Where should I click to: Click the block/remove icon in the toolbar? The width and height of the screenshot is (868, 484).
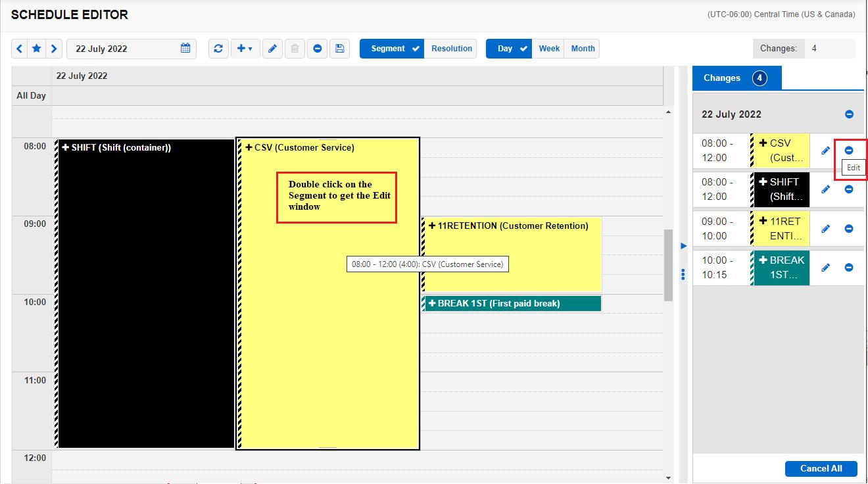[317, 48]
